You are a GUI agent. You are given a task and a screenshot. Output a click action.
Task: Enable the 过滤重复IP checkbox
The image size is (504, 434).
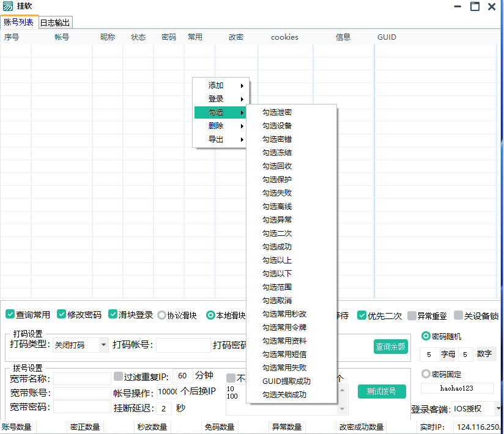click(x=118, y=377)
